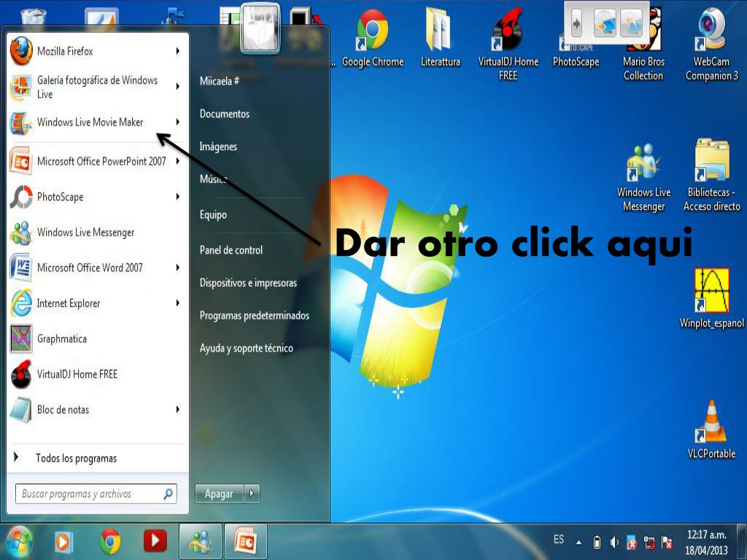Expand Windows Live Movie Maker submenu arrow

coord(178,122)
